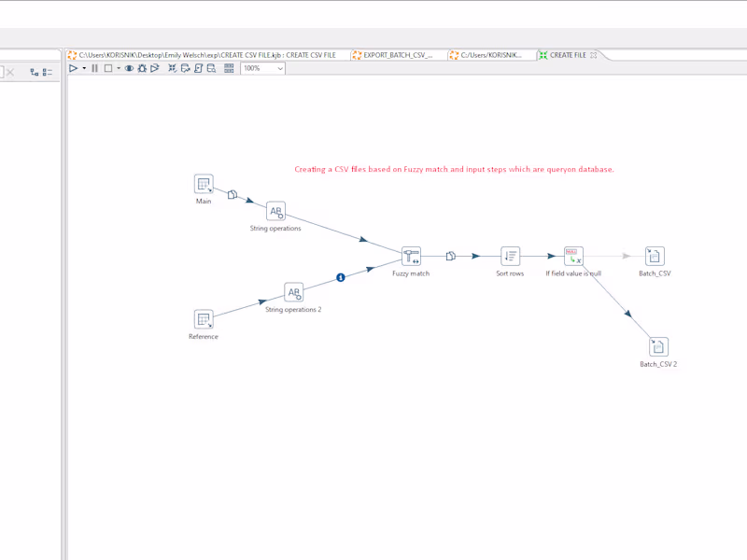Pause the transformation execution
Viewport: 747px width, 560px height.
click(94, 68)
